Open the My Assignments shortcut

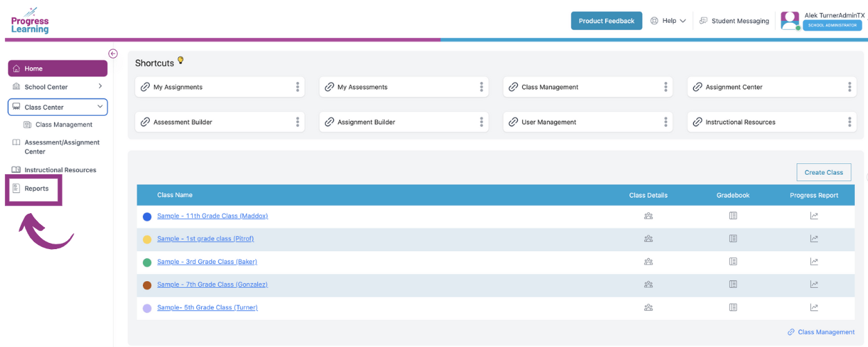220,87
